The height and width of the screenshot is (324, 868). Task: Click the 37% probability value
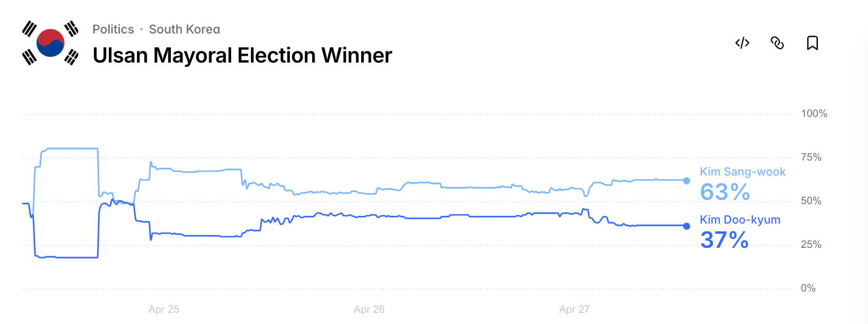[x=724, y=240]
